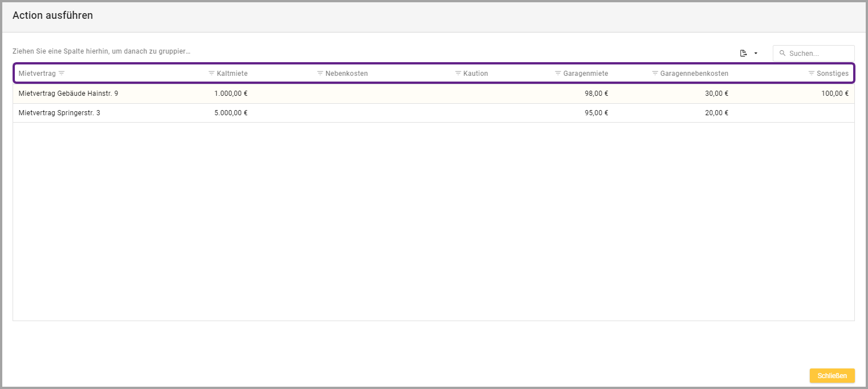The image size is (868, 389).
Task: Expand the export dropdown arrow
Action: pos(756,53)
